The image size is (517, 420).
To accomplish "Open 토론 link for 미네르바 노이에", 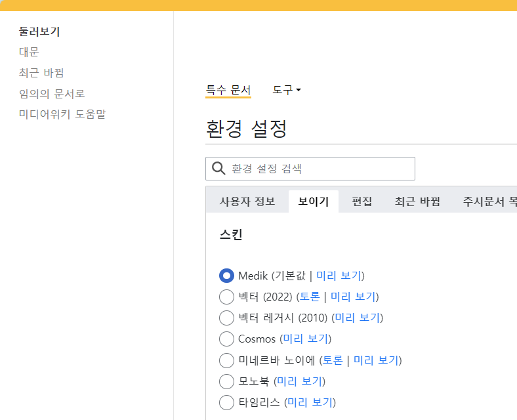I will click(x=333, y=360).
